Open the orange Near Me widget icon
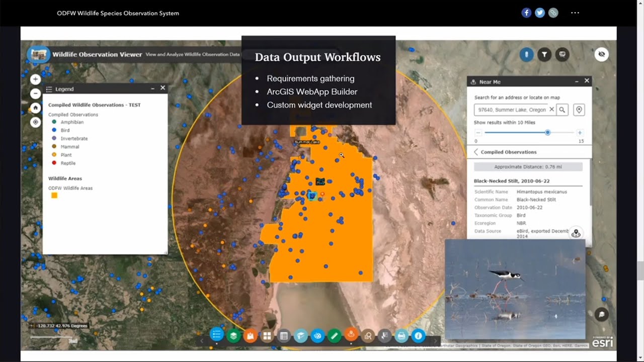 [351, 334]
